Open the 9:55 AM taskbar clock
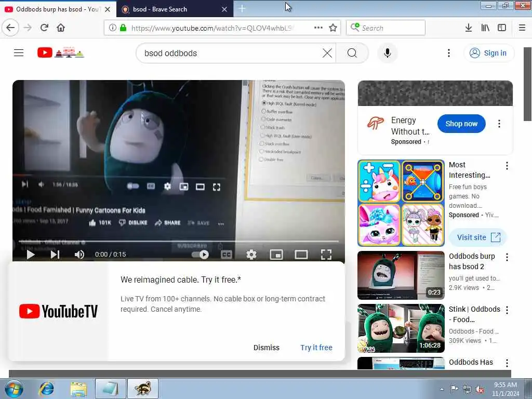 pyautogui.click(x=506, y=389)
